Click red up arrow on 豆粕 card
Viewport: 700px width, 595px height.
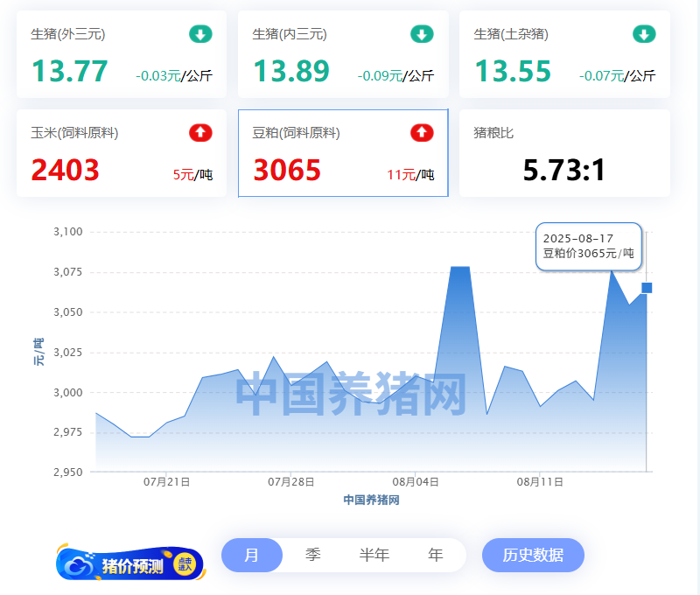(x=422, y=133)
